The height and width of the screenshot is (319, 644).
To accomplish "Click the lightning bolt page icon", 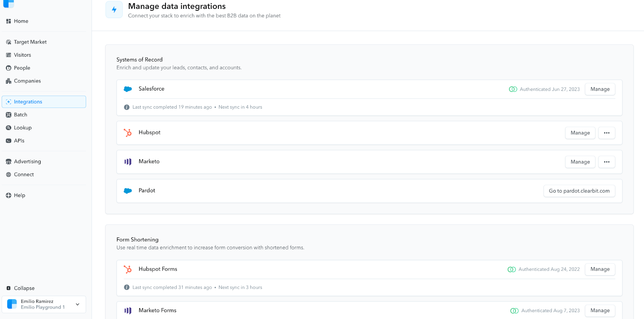I will (x=114, y=10).
